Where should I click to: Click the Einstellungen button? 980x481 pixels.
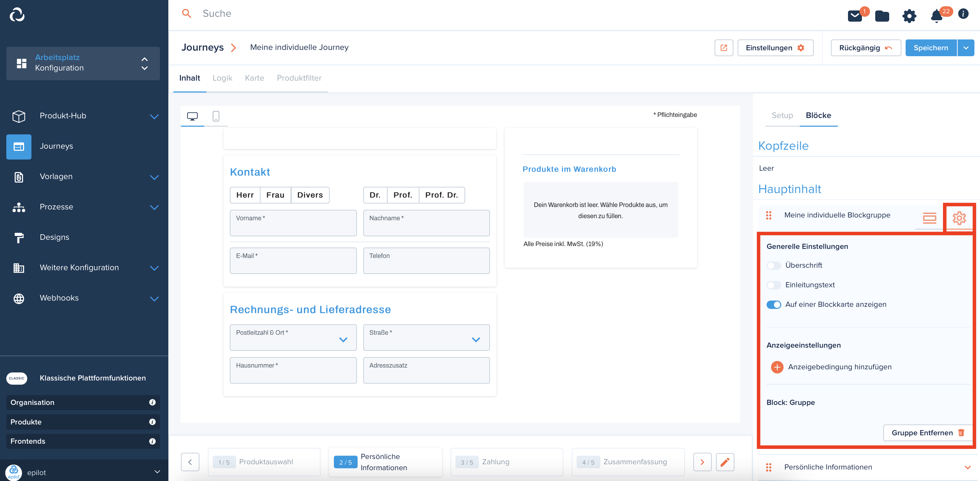(775, 48)
